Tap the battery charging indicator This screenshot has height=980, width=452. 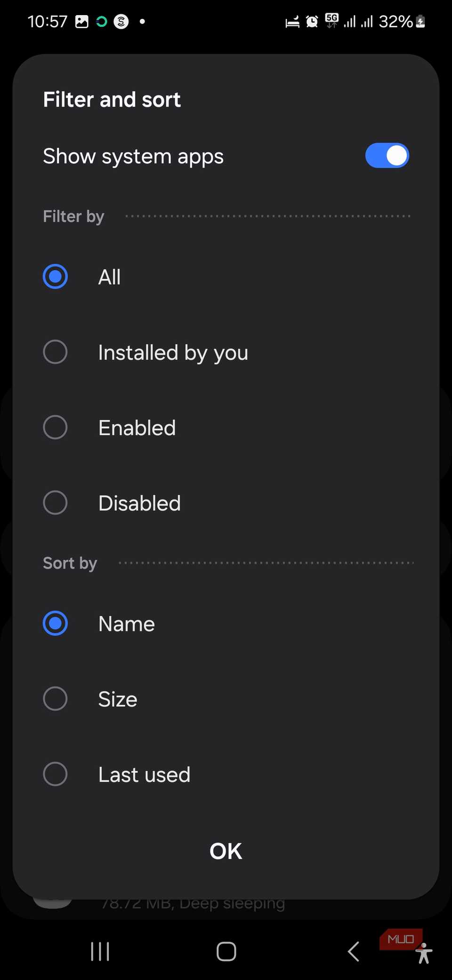click(419, 21)
